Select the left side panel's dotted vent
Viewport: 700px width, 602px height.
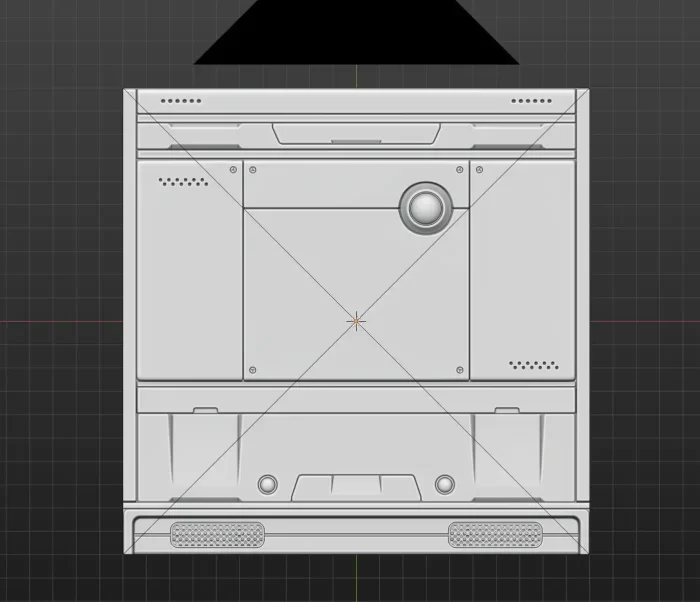(183, 182)
